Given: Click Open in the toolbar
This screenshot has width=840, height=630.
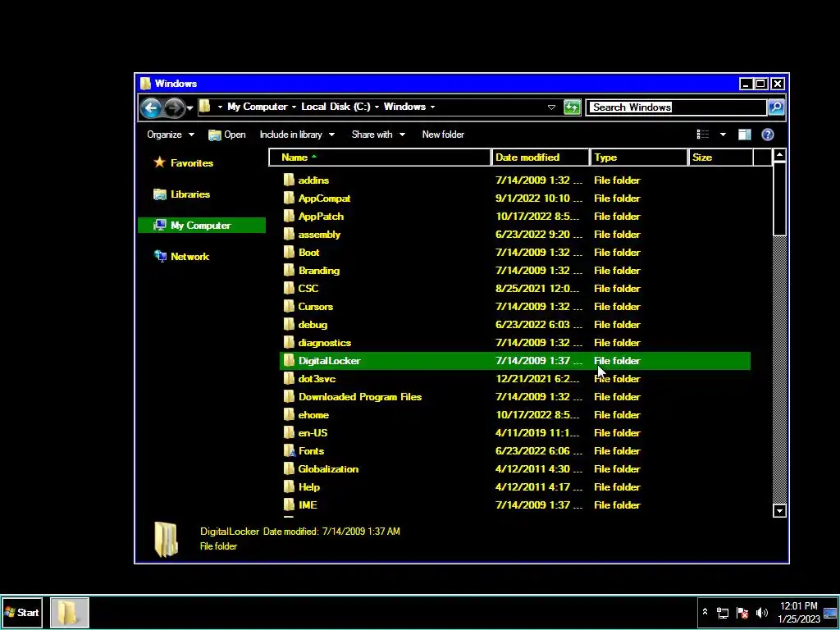Looking at the screenshot, I should pos(227,135).
